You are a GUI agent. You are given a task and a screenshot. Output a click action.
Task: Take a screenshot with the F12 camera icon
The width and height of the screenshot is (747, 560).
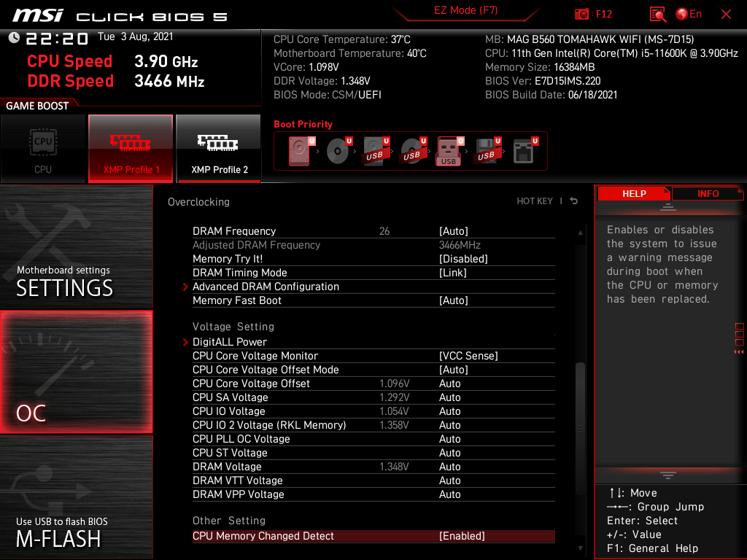point(581,15)
